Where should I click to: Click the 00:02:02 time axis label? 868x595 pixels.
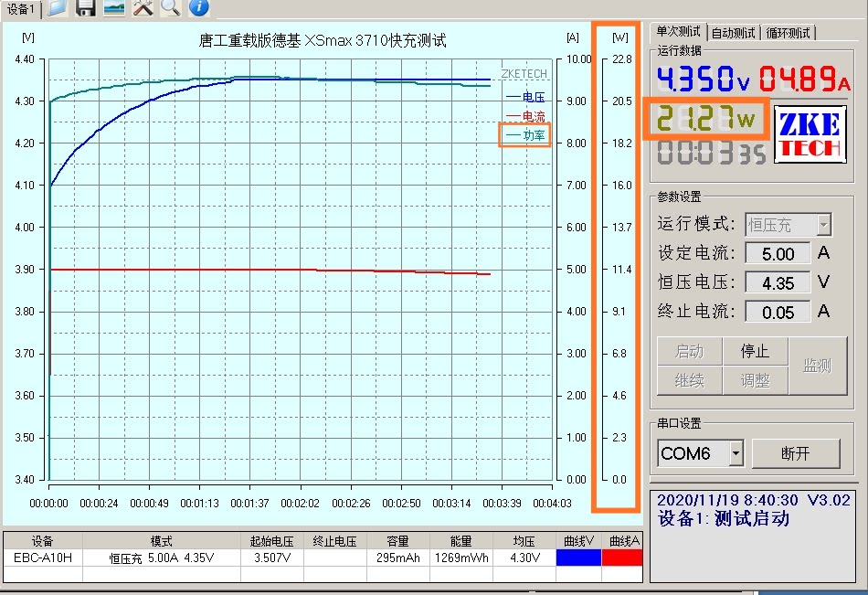(x=301, y=503)
